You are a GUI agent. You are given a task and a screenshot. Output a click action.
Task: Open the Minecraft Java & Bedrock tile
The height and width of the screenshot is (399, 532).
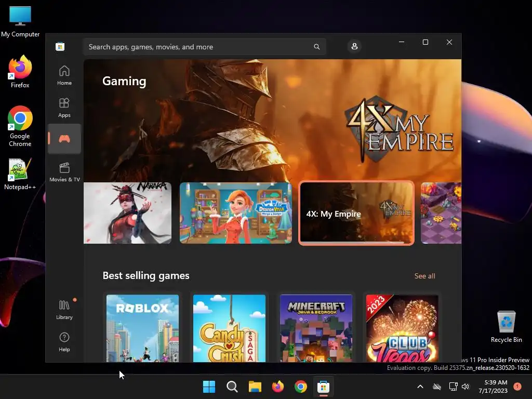point(316,328)
